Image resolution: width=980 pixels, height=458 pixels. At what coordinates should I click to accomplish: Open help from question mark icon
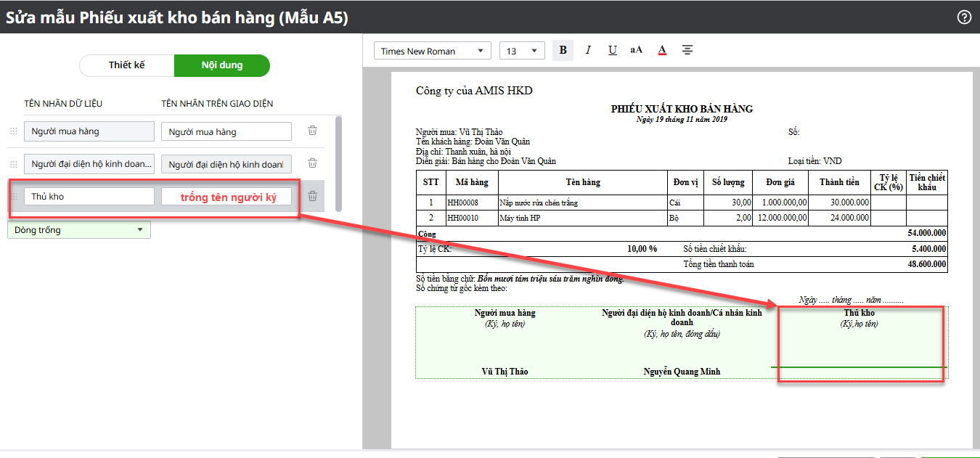pyautogui.click(x=964, y=17)
